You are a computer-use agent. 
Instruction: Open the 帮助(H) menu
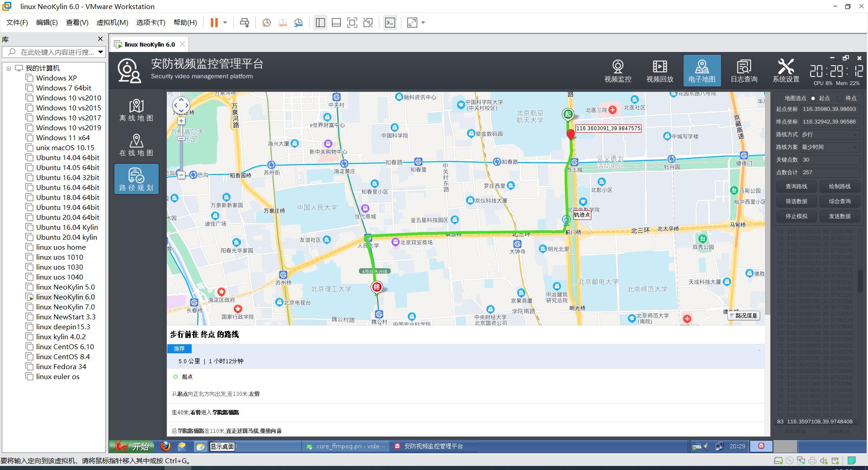185,23
